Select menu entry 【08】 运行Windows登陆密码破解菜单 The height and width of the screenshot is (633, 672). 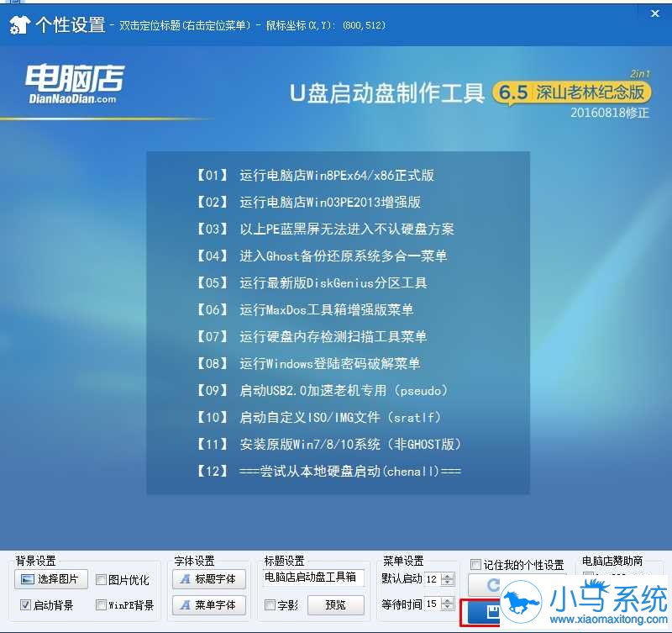click(307, 364)
